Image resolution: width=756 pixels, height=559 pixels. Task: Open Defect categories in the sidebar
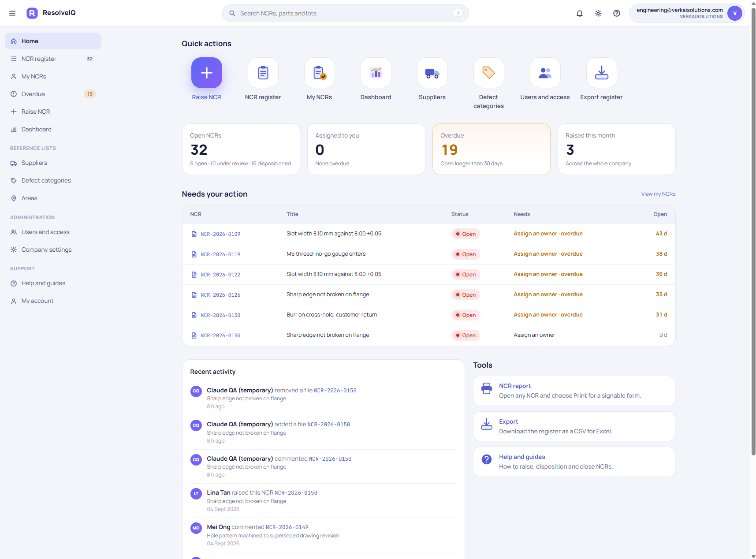coord(53,180)
